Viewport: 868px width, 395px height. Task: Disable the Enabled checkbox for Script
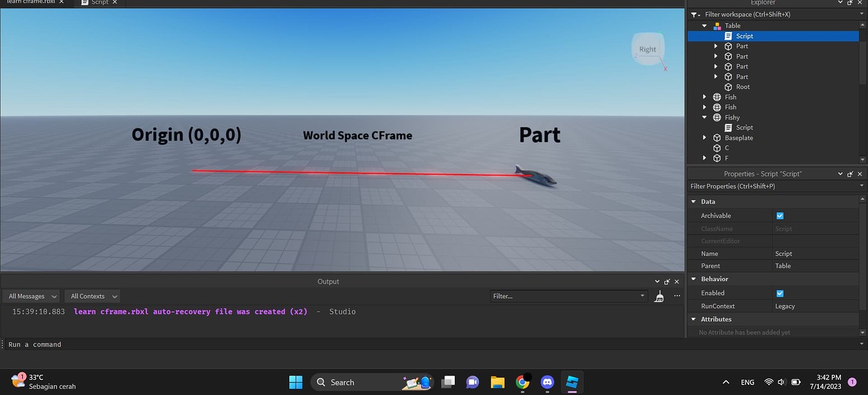coord(779,293)
